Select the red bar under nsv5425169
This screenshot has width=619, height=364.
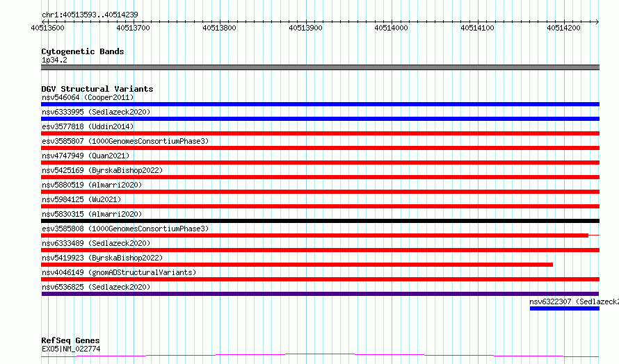320,177
